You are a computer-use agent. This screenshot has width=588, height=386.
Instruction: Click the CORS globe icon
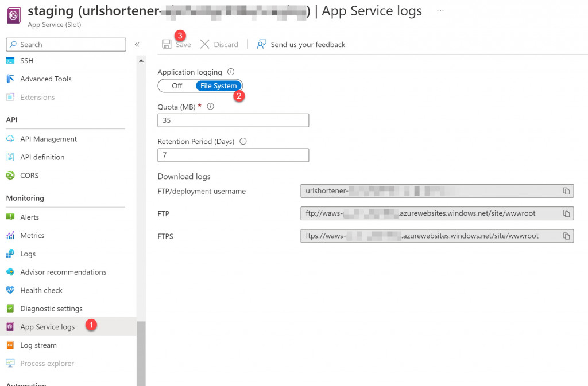pos(10,175)
